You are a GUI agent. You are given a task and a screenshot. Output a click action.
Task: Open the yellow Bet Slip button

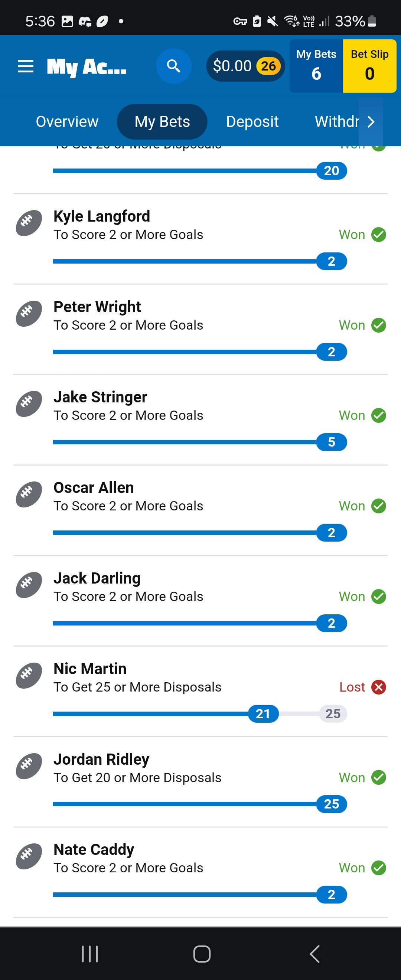[x=369, y=66]
